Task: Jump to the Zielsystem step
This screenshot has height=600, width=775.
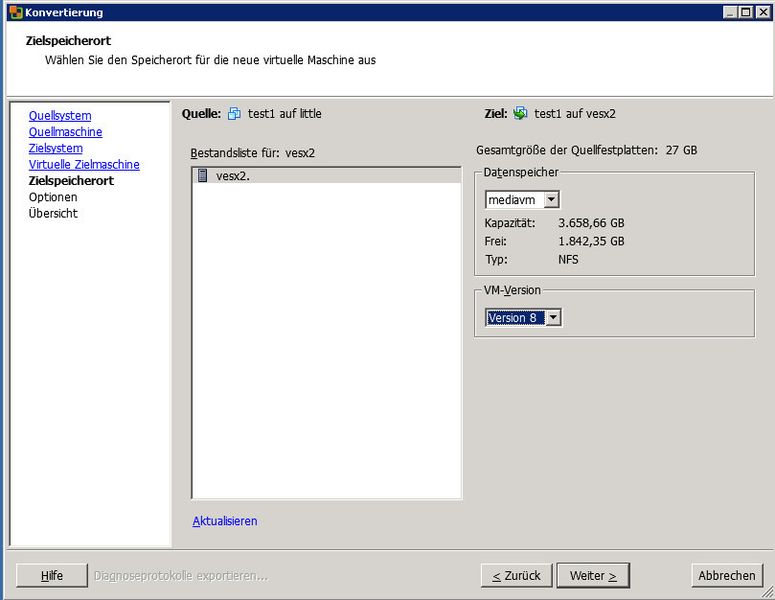Action: 55,148
